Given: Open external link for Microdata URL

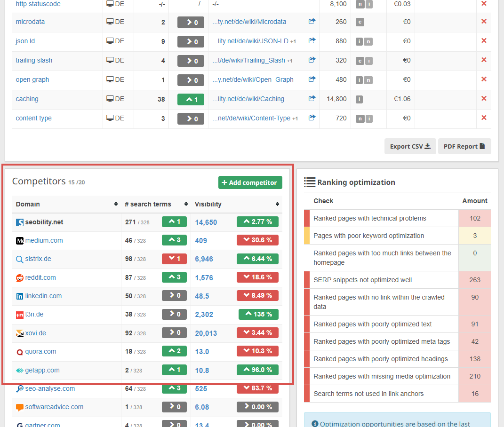Looking at the screenshot, I should [312, 21].
